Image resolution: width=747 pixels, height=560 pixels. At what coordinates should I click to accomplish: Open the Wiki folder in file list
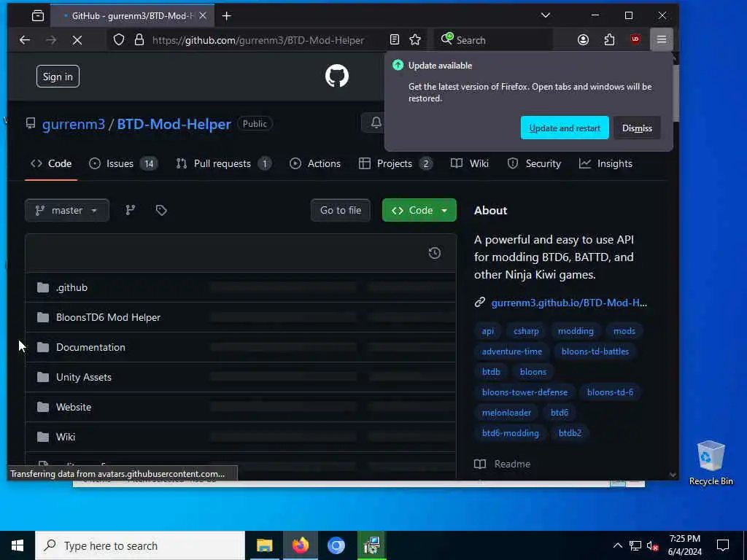click(65, 437)
